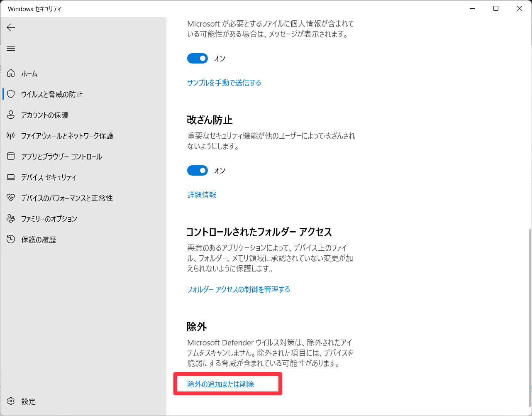Turn off the 改ざん防止 toggle
The image size is (532, 416).
[x=198, y=171]
